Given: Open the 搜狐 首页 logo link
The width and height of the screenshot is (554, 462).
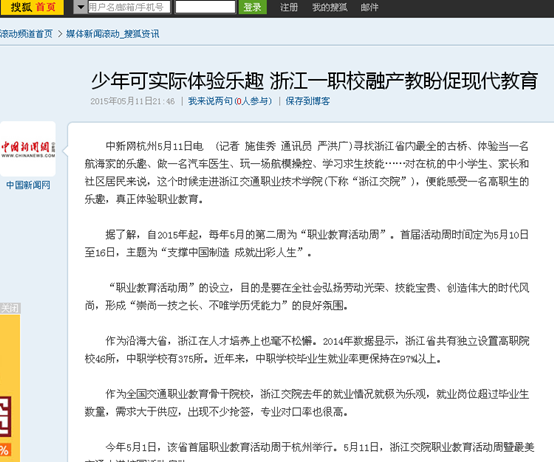Looking at the screenshot, I should [32, 7].
